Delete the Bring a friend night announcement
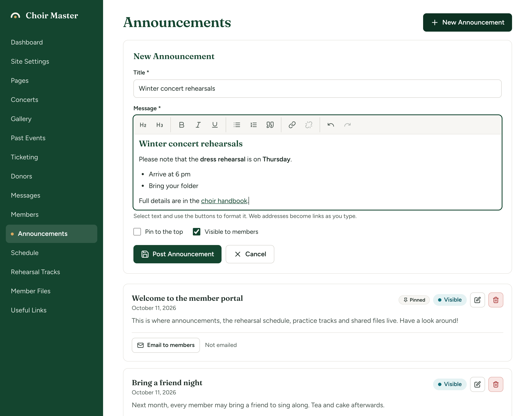 point(495,384)
